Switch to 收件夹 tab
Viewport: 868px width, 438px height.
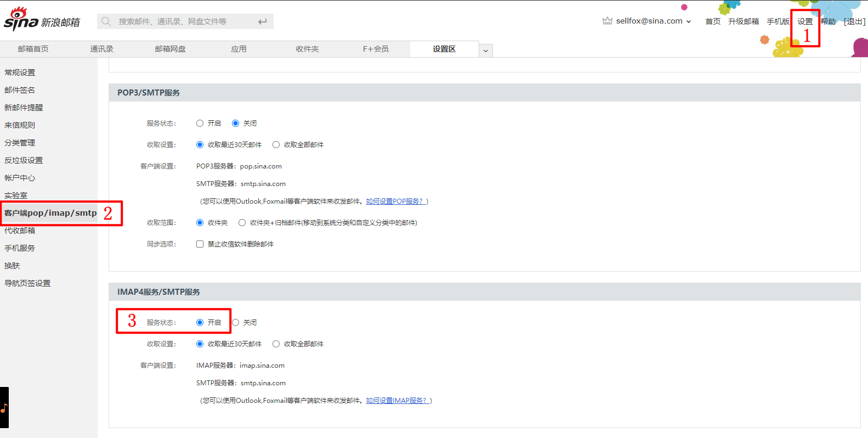coord(307,49)
